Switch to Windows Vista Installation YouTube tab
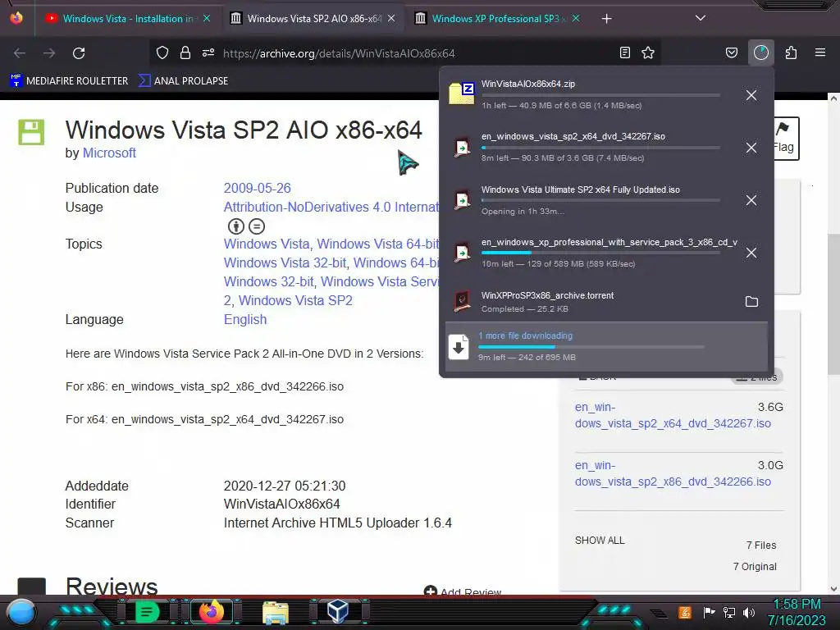 127,19
